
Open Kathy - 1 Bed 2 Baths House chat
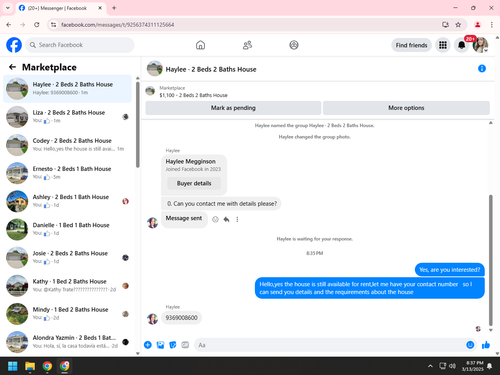coord(67,286)
